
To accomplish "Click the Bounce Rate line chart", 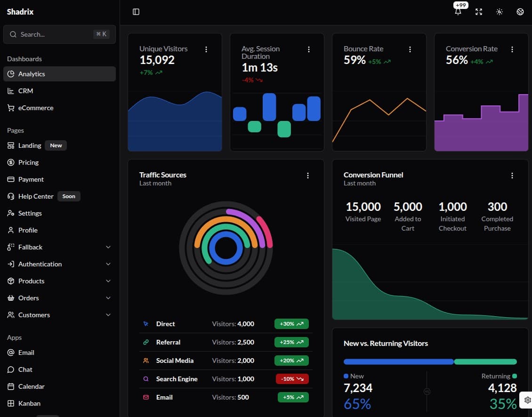I will [x=379, y=120].
